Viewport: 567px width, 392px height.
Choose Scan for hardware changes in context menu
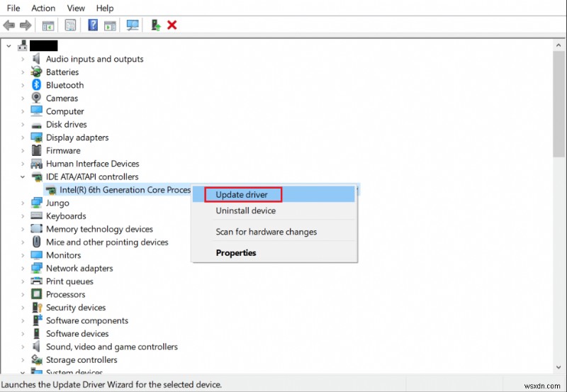click(x=274, y=231)
